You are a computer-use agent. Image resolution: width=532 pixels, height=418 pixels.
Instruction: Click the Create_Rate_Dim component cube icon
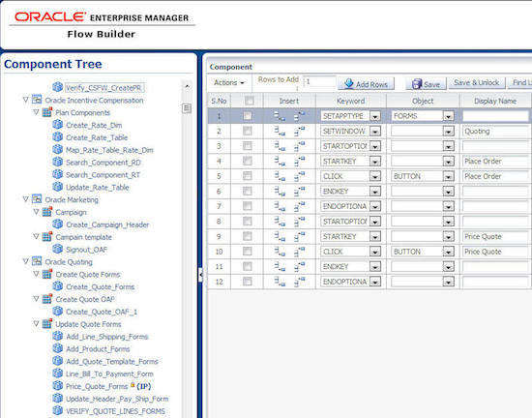58,125
